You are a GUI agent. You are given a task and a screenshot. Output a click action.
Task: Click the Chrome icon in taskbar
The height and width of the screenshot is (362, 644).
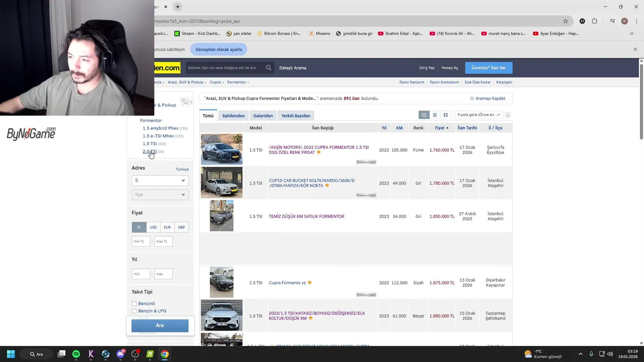pyautogui.click(x=165, y=354)
